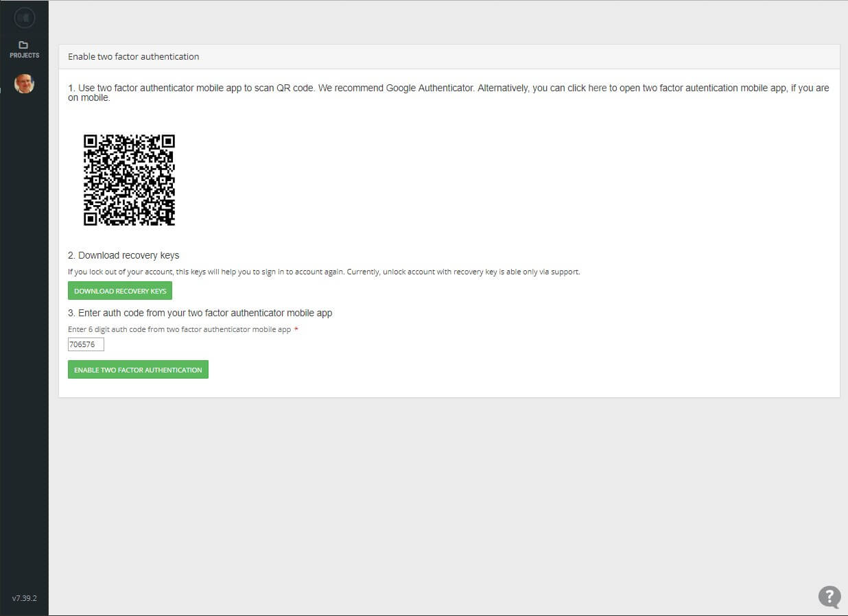
Task: Click the recovery key lock-out explanation text
Action: point(324,272)
